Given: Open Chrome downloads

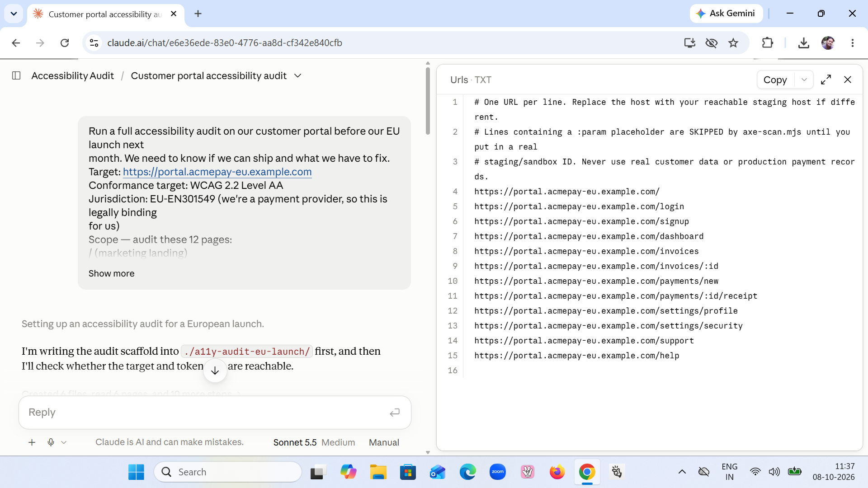Looking at the screenshot, I should click(803, 42).
